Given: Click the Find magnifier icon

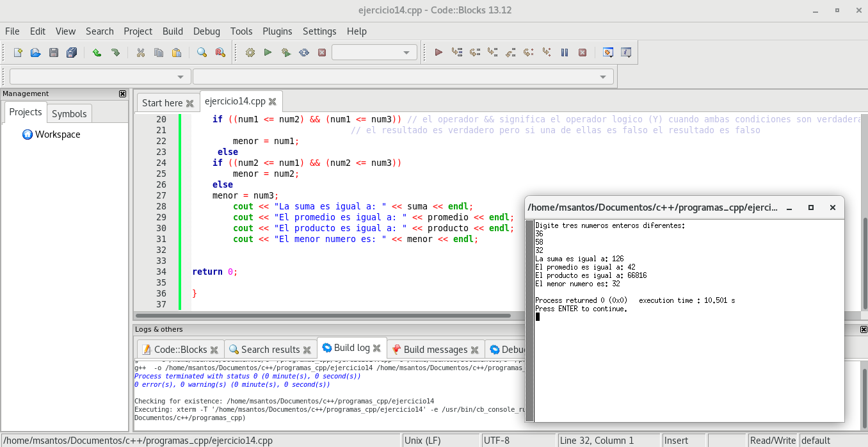Looking at the screenshot, I should point(202,53).
